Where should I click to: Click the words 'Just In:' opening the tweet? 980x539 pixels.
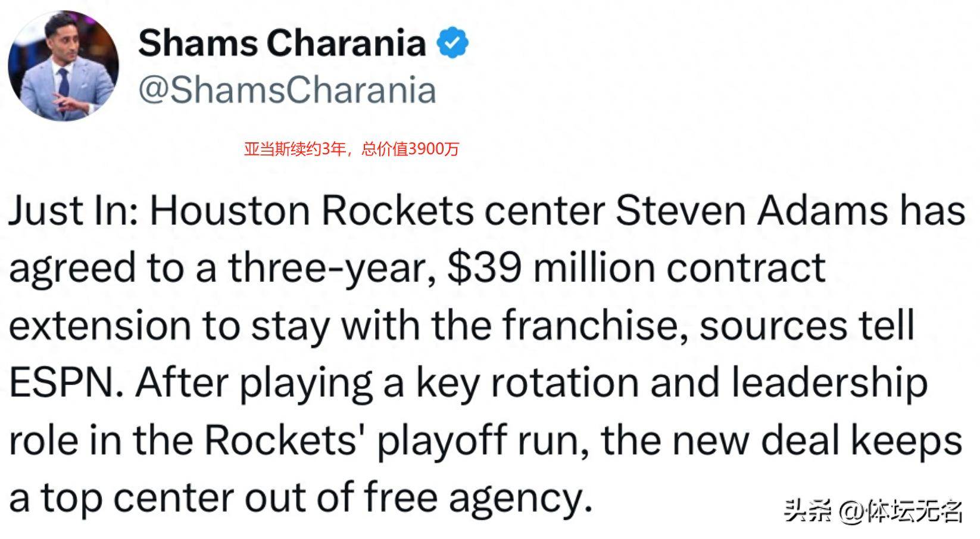pos(74,211)
